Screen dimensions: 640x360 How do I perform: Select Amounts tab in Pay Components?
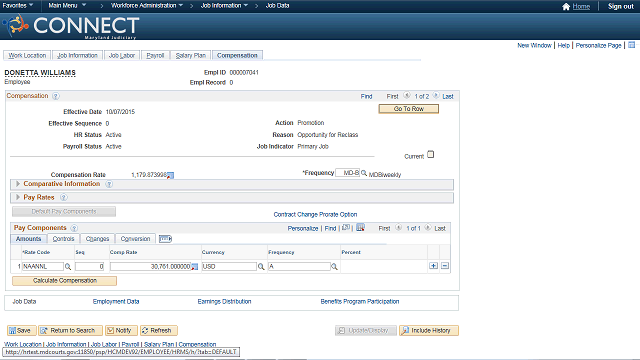pyautogui.click(x=29, y=239)
